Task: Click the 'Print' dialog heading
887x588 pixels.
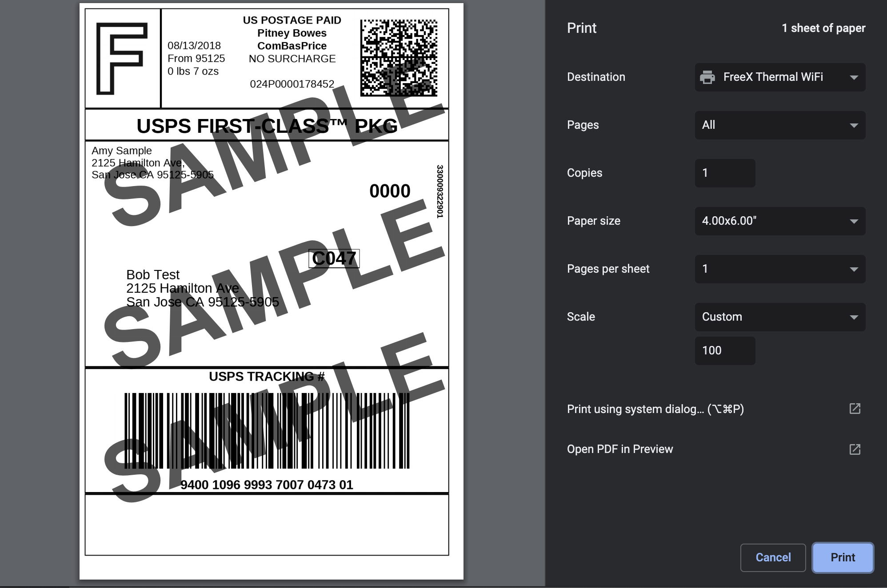Action: [582, 28]
